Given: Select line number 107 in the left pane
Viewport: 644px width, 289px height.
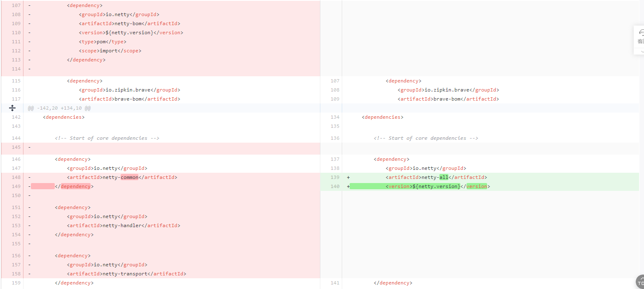Looking at the screenshot, I should click(x=16, y=5).
